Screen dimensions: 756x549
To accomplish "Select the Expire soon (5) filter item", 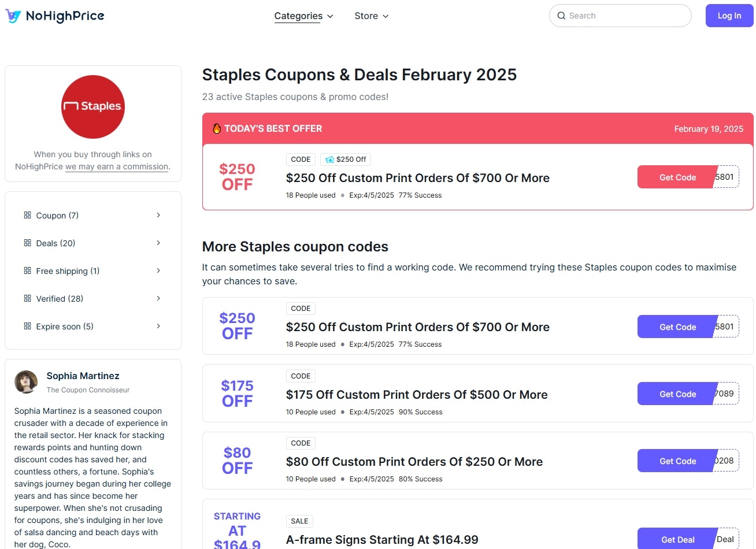I will pos(93,326).
